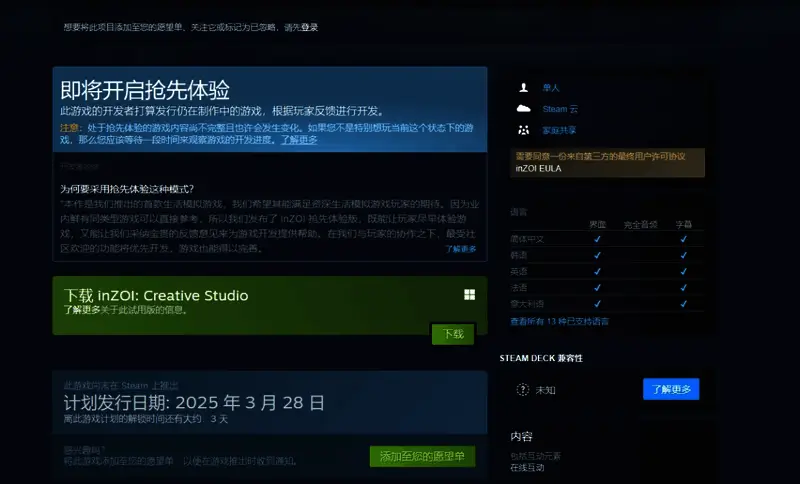Open the Steam 云 cloud feature link
This screenshot has width=800, height=484.
pos(560,109)
